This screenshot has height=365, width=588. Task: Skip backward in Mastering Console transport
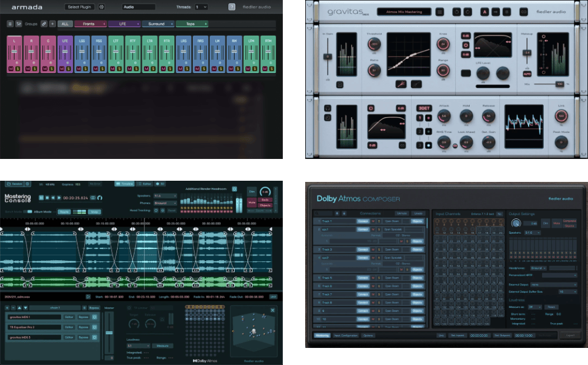point(53,198)
